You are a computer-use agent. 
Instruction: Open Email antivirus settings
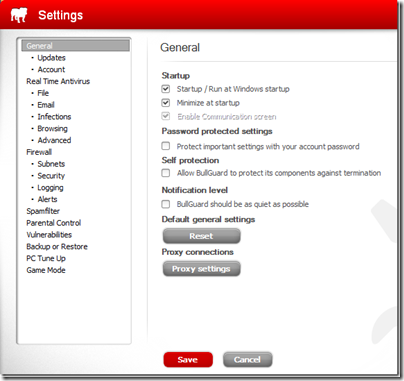click(46, 105)
